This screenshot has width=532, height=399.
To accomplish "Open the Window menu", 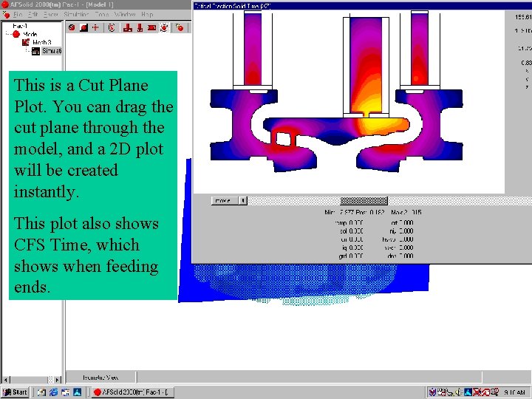I will [125, 15].
